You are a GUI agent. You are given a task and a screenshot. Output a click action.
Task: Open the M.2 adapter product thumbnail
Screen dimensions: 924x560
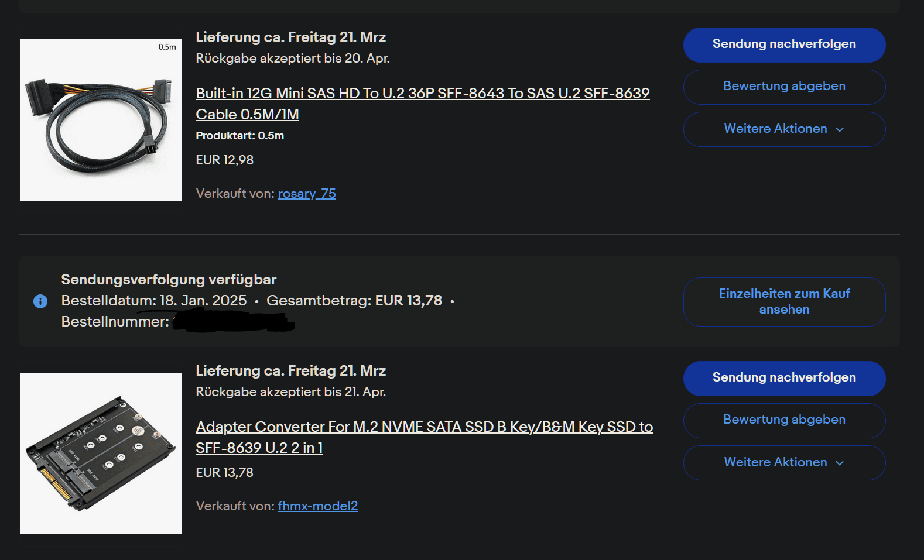tap(101, 454)
